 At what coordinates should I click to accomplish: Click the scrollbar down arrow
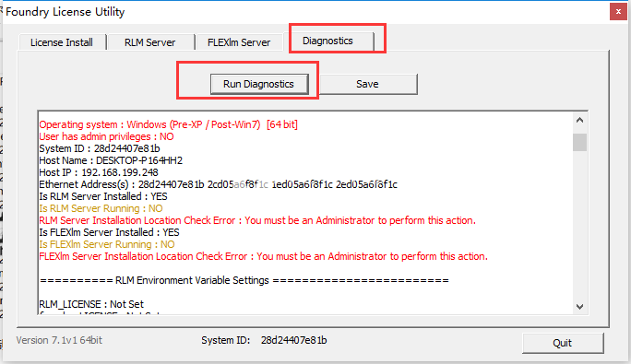click(x=580, y=307)
